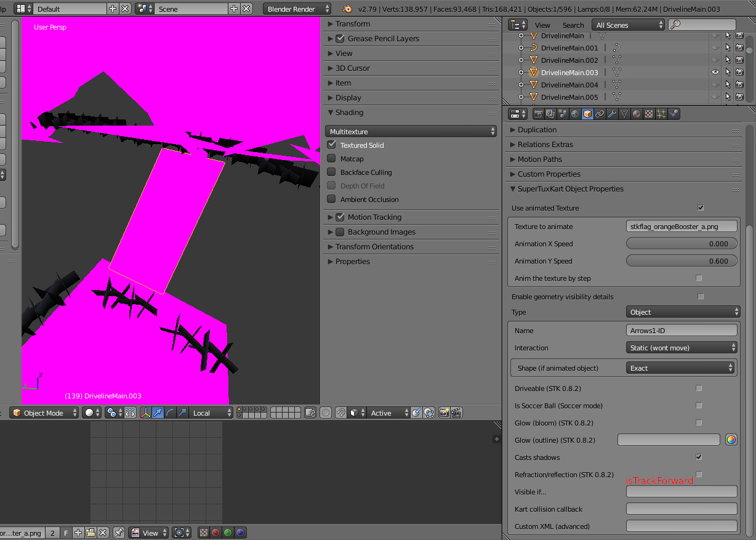Click the Animation Y Speed slider field
This screenshot has width=756, height=540.
(682, 261)
